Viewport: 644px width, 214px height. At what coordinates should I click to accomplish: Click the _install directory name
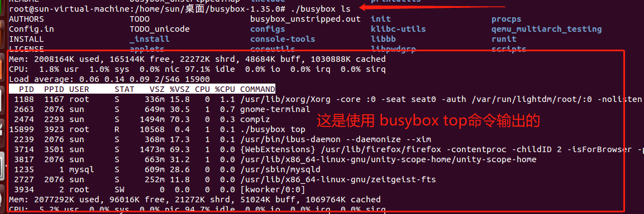[150, 40]
